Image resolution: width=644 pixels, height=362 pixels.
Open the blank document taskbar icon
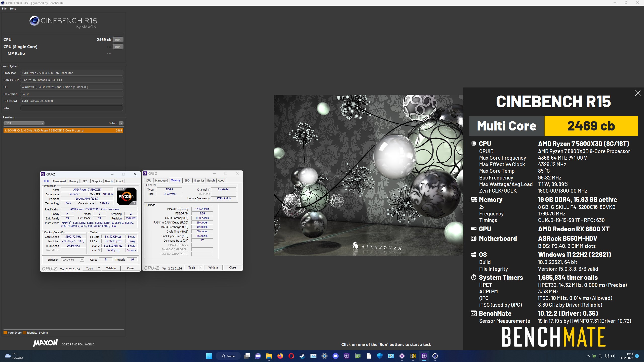[369, 356]
